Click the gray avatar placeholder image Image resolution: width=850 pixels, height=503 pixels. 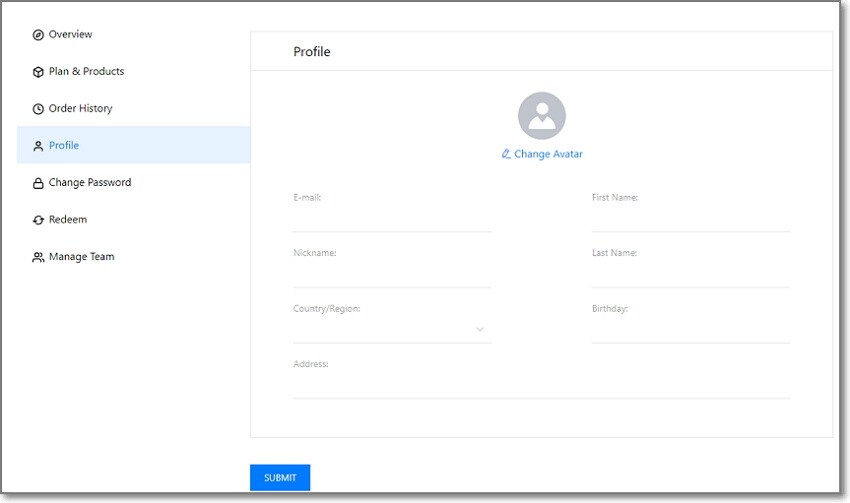(x=541, y=116)
